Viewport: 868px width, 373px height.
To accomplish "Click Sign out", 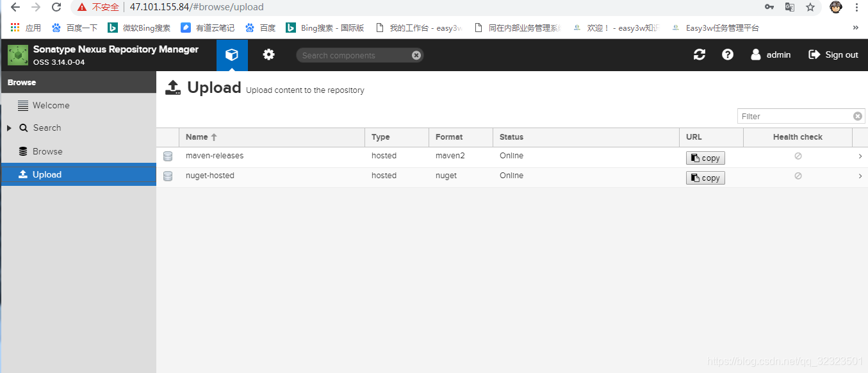I will click(833, 55).
